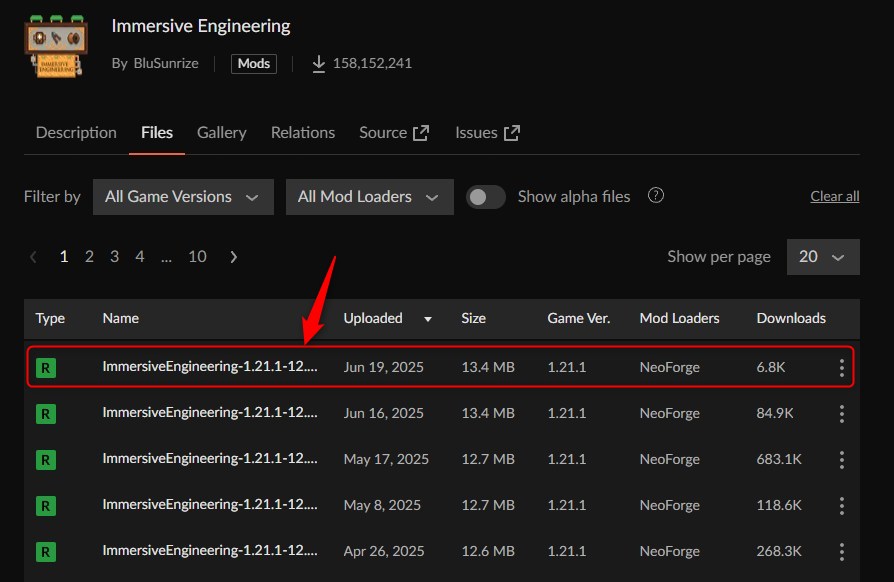Click the Clear all filters link
Screen dimensions: 894x582
click(x=835, y=197)
